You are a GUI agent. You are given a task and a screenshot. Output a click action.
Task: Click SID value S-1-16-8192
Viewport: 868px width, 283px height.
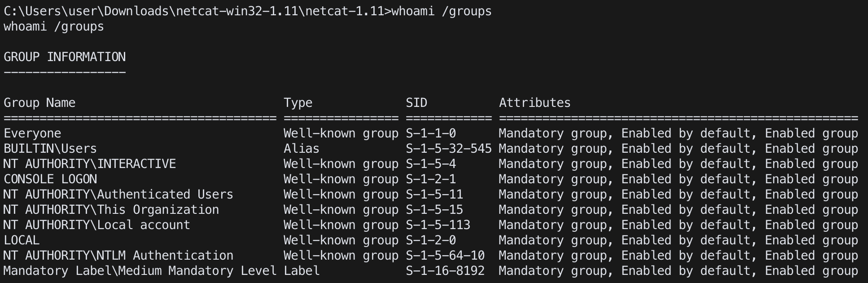click(x=445, y=271)
